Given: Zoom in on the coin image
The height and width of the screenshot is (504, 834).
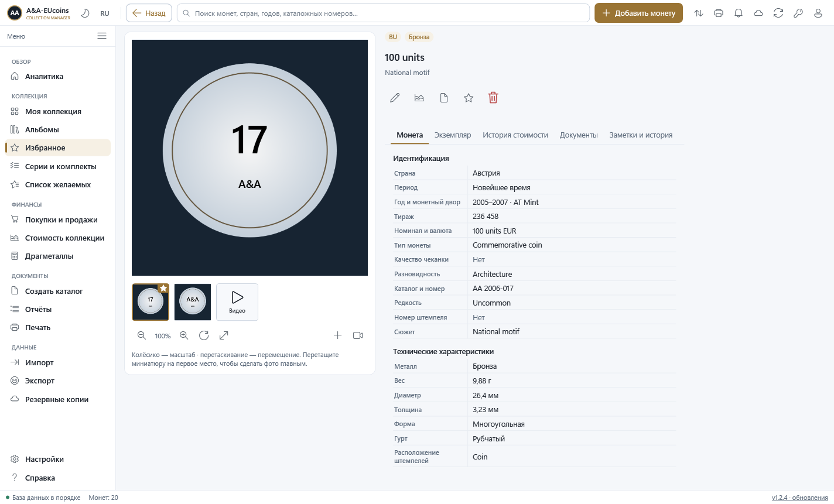Looking at the screenshot, I should click(x=184, y=335).
